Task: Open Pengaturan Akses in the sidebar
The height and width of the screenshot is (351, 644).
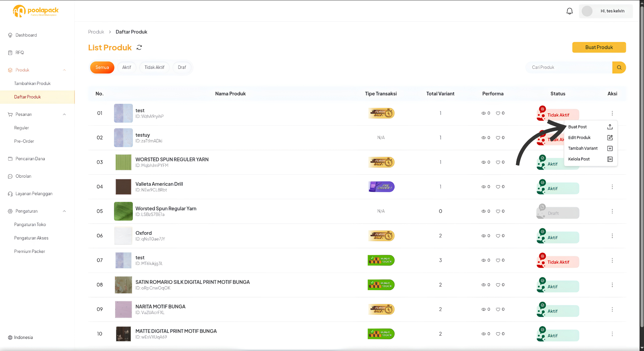Action: (31, 238)
